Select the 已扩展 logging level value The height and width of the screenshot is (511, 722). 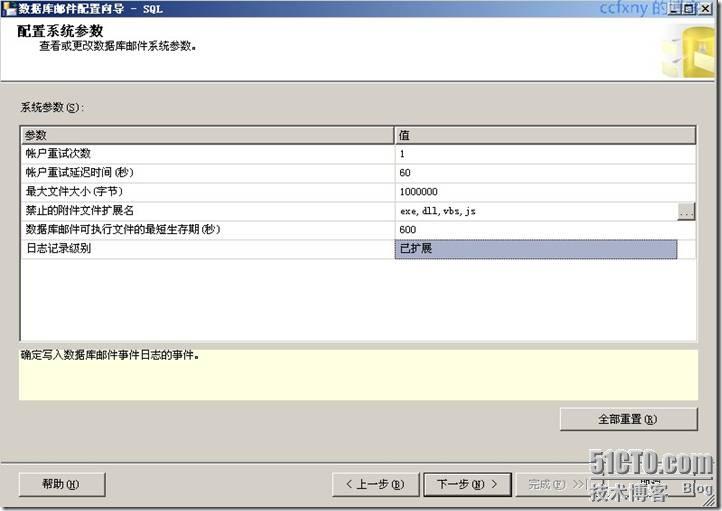click(536, 249)
